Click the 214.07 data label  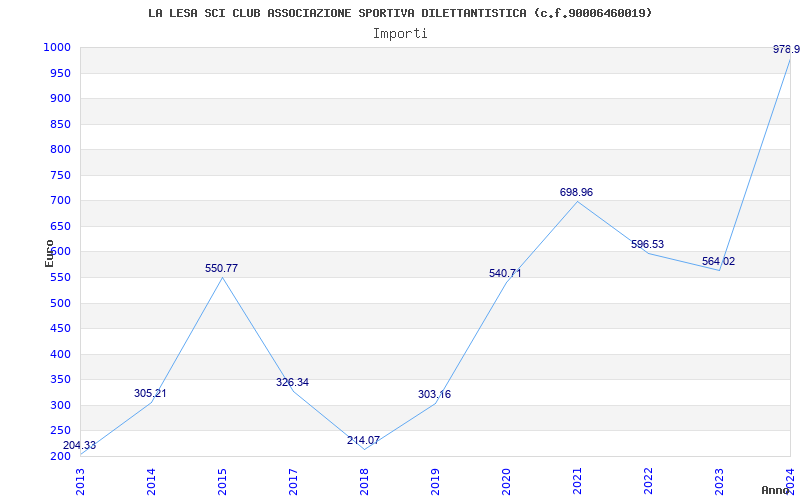pos(363,440)
